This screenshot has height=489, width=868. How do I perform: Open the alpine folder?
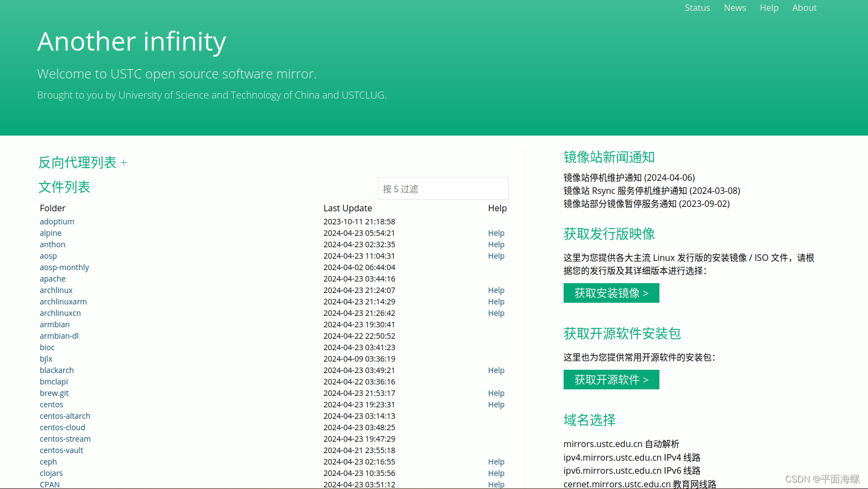[x=51, y=233]
